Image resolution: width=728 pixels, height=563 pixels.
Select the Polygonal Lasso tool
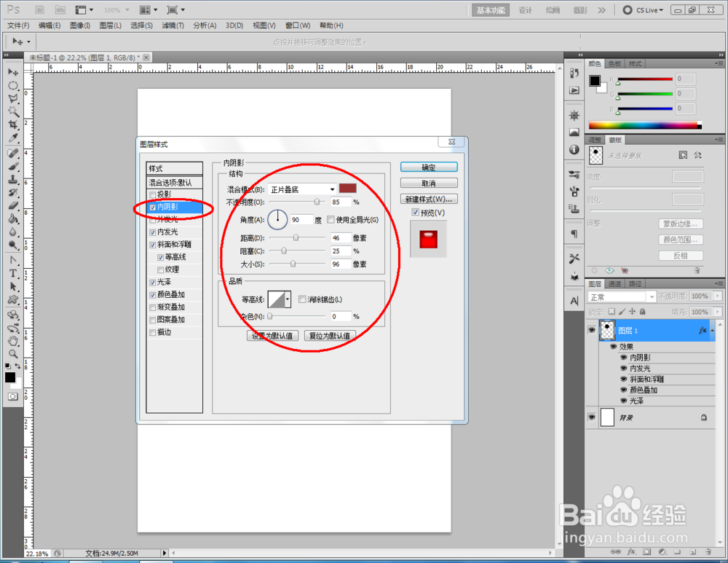pos(13,98)
